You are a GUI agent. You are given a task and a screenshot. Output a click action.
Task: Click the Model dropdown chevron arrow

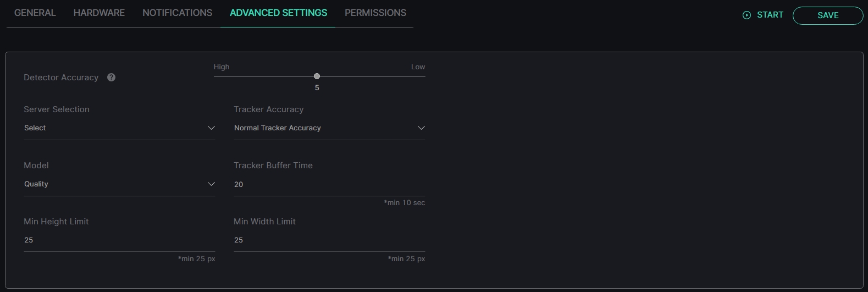(211, 184)
